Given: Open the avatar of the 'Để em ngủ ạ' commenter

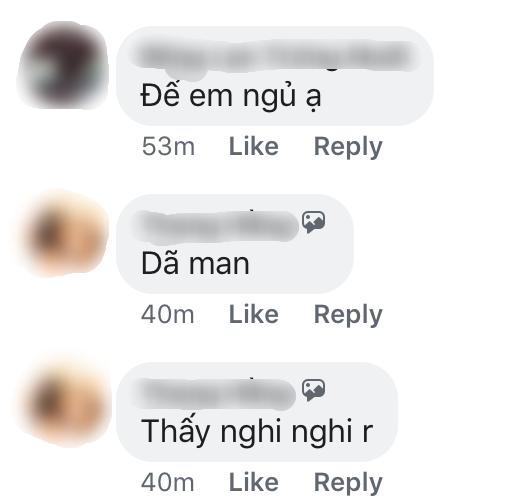Looking at the screenshot, I should 63,65.
